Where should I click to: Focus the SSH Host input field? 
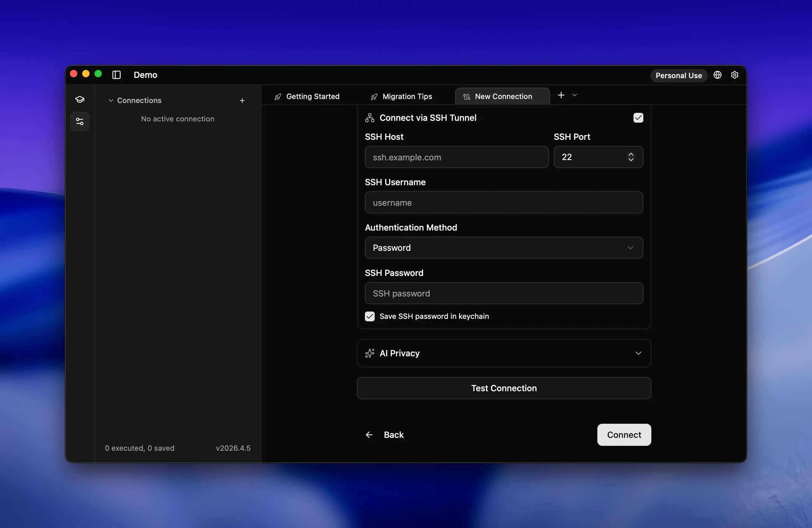point(457,157)
